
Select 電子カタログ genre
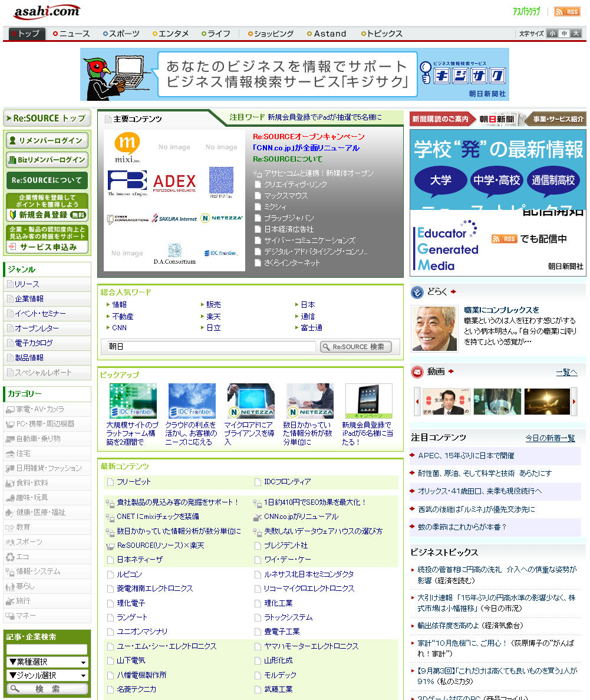pyautogui.click(x=47, y=343)
